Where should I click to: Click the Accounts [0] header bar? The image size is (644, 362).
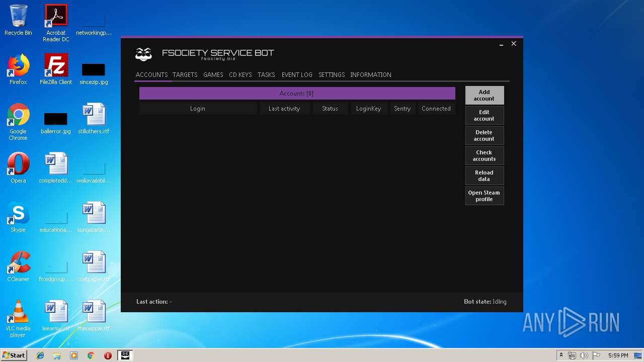[297, 93]
